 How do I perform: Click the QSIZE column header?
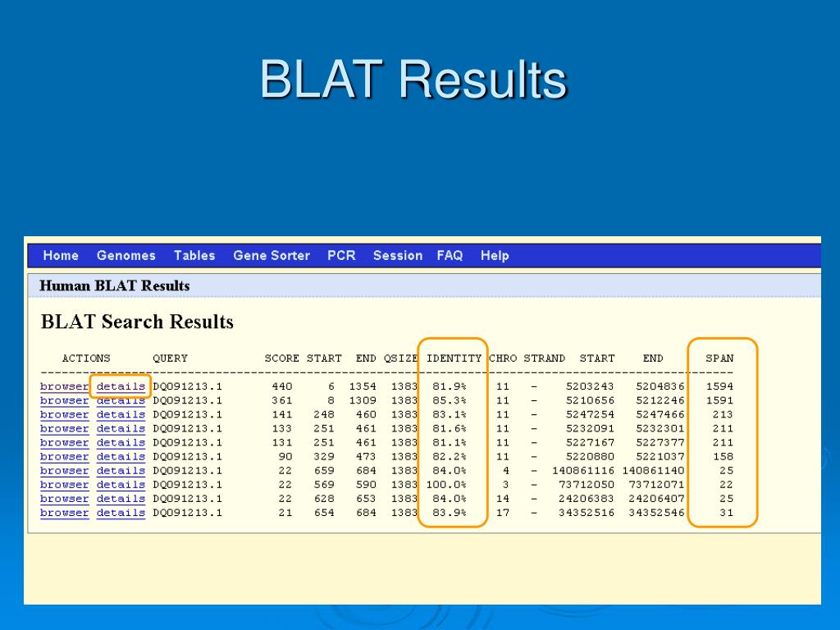tap(400, 358)
